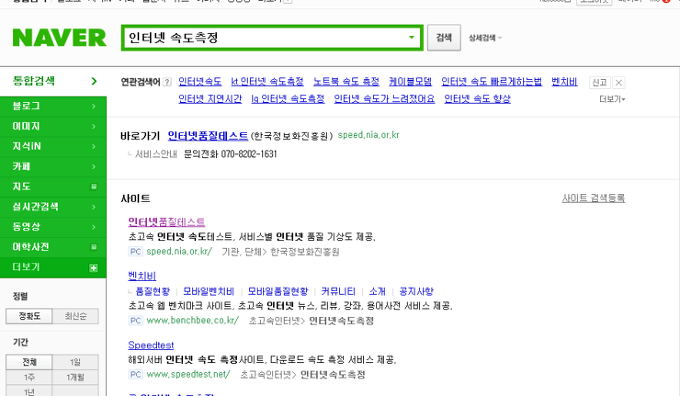Open related search 벤치비 in top row

point(564,82)
